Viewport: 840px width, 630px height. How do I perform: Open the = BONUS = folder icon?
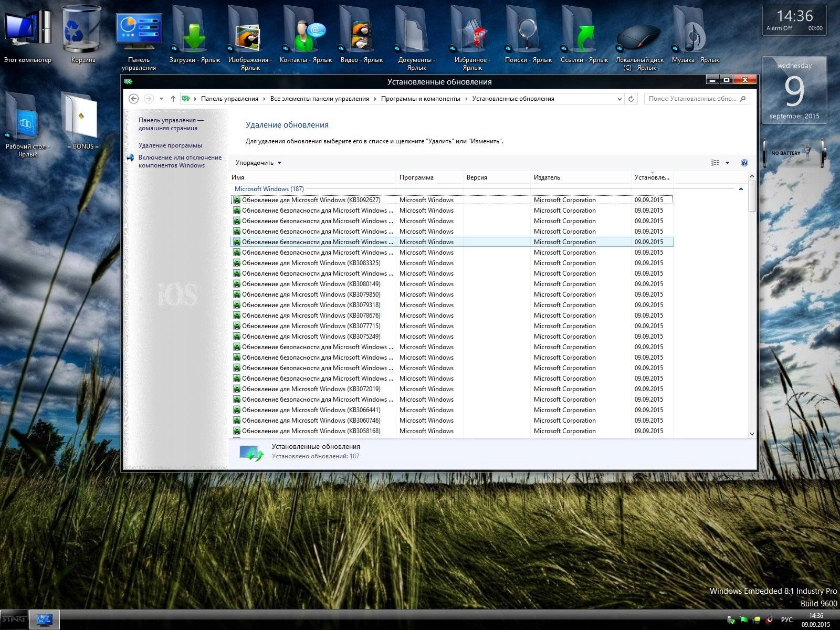click(x=83, y=122)
